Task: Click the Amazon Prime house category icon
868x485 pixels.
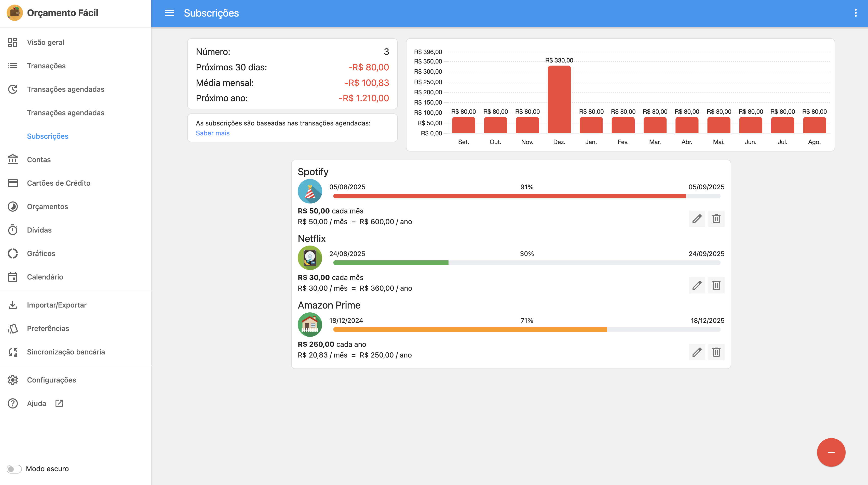Action: click(310, 324)
